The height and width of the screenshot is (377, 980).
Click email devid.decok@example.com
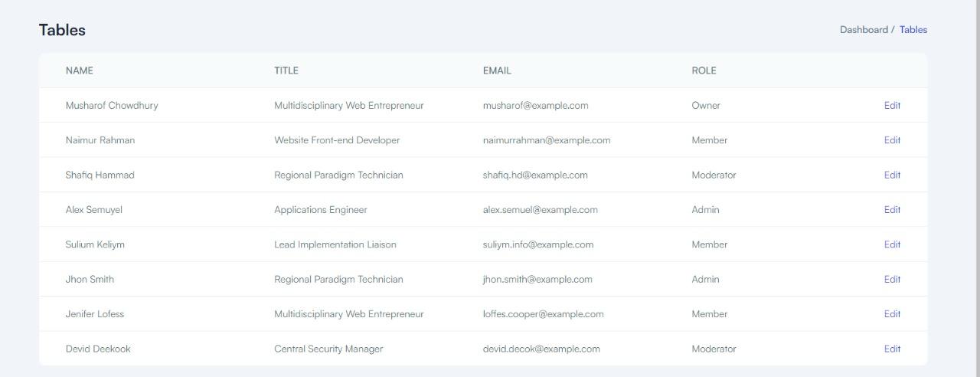[541, 349]
